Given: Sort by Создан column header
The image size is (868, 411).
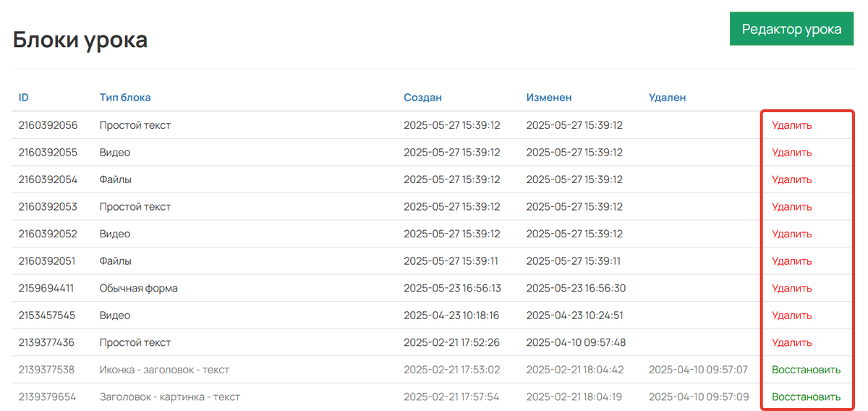Looking at the screenshot, I should (x=422, y=97).
